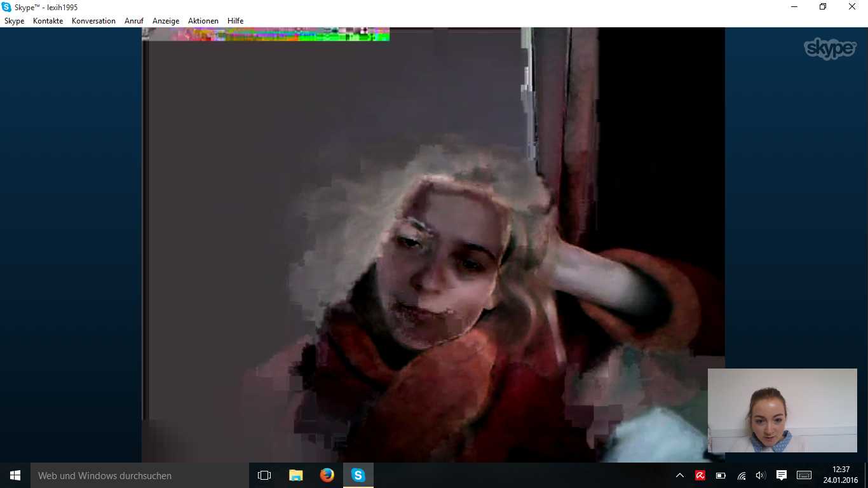Click the main call video feed
The image size is (868, 488).
(x=433, y=245)
